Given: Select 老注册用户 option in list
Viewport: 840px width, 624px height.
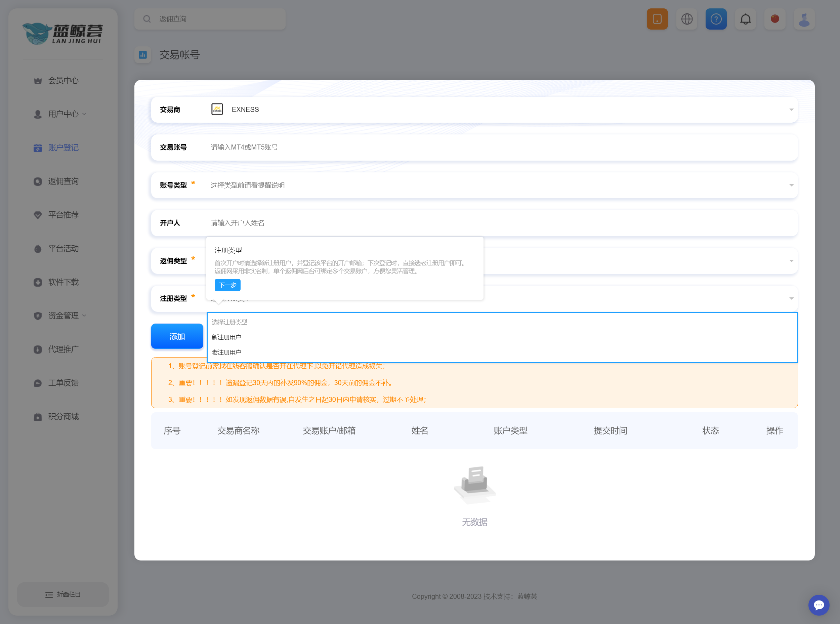Looking at the screenshot, I should (226, 352).
